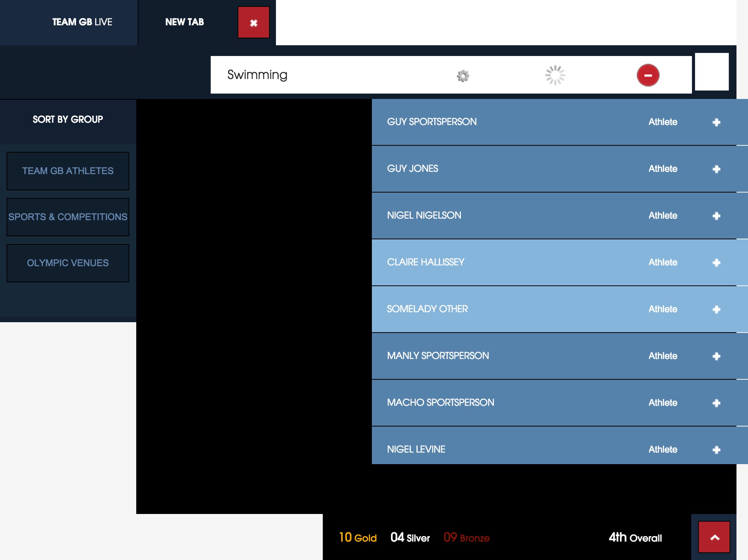Add Nigel Levine using the plus icon

[x=717, y=449]
